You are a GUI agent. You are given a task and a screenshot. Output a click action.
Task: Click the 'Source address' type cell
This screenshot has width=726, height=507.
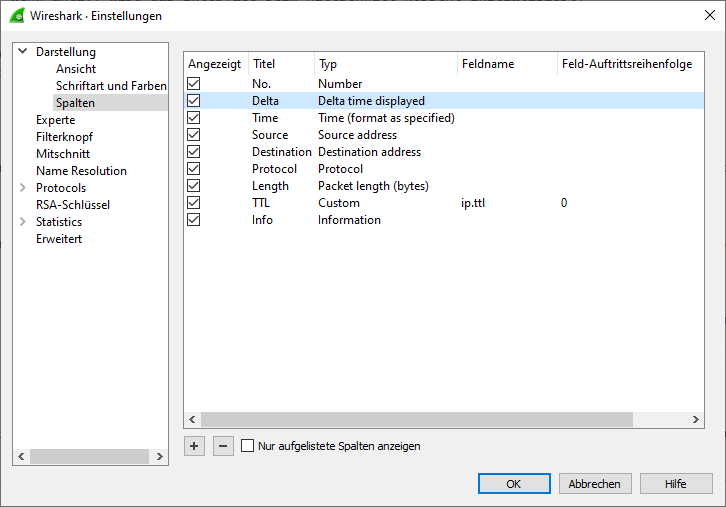click(357, 135)
